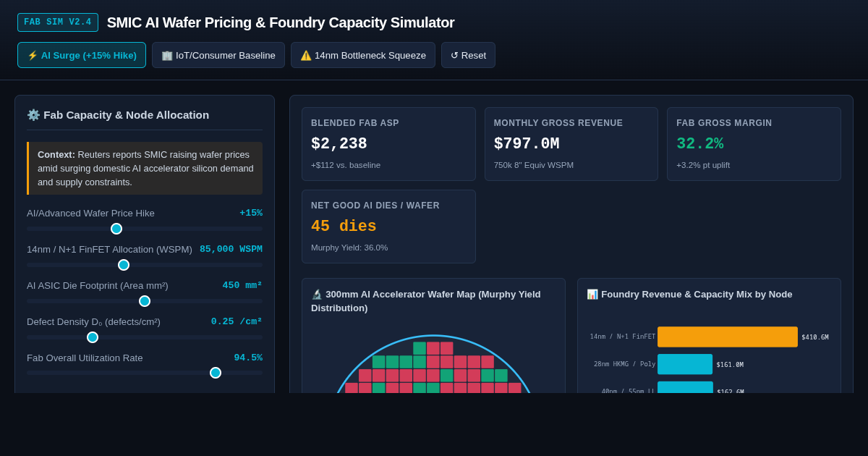Click the warning icon in 14nm Bottleneck Squeeze
The width and height of the screenshot is (868, 456).
coord(306,55)
